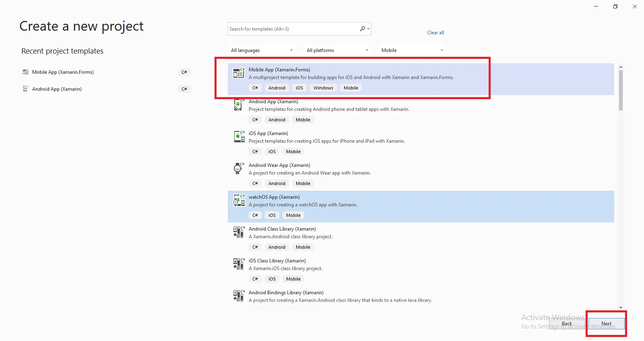This screenshot has width=644, height=341.
Task: Click the Android Class Library template icon
Action: [239, 232]
